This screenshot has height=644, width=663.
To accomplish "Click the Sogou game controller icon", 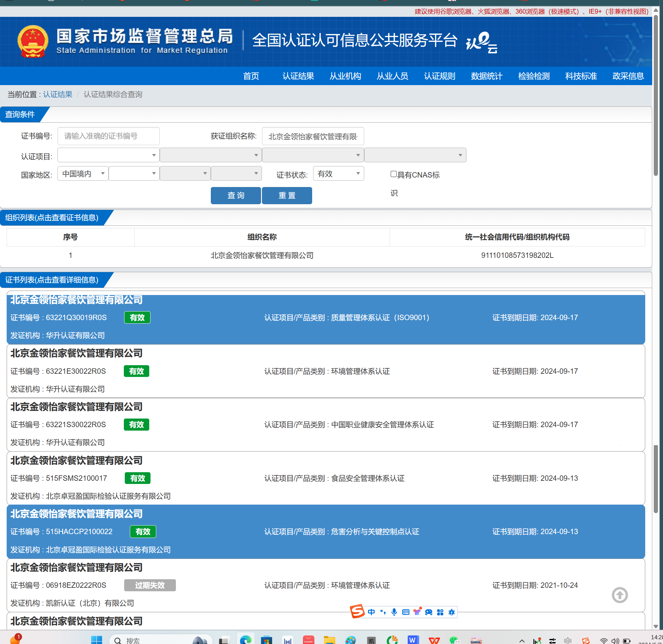I will (429, 612).
